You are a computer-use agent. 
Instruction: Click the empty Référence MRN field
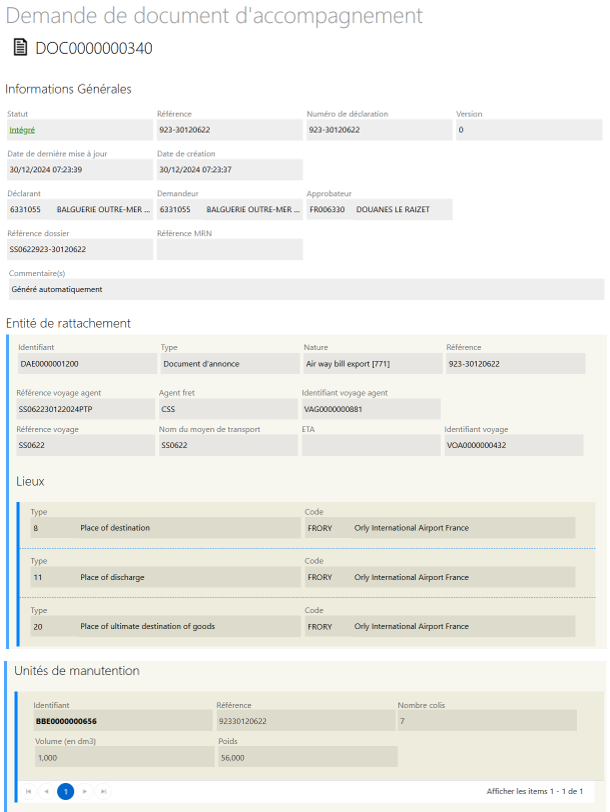tap(228, 249)
